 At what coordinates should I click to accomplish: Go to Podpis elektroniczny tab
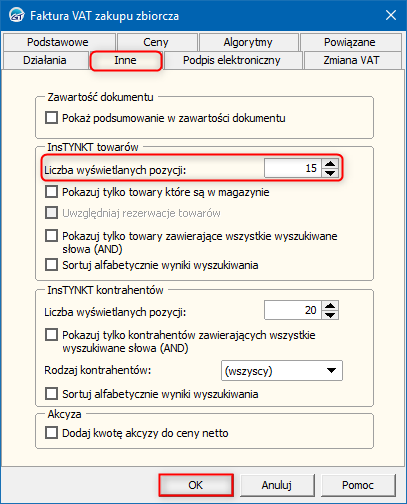[x=232, y=60]
